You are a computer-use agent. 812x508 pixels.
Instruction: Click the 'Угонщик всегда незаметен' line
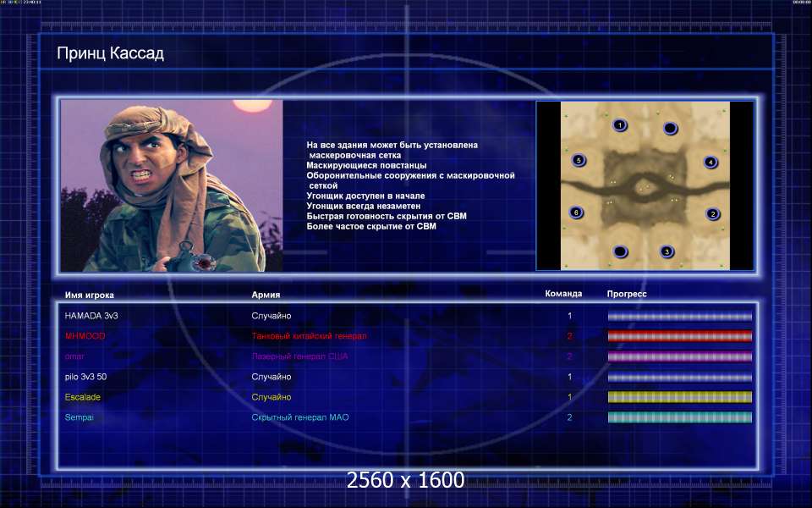coord(364,206)
